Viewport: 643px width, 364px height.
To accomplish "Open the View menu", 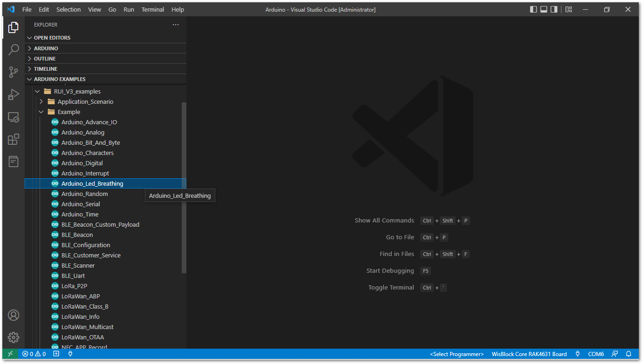I will coord(95,9).
